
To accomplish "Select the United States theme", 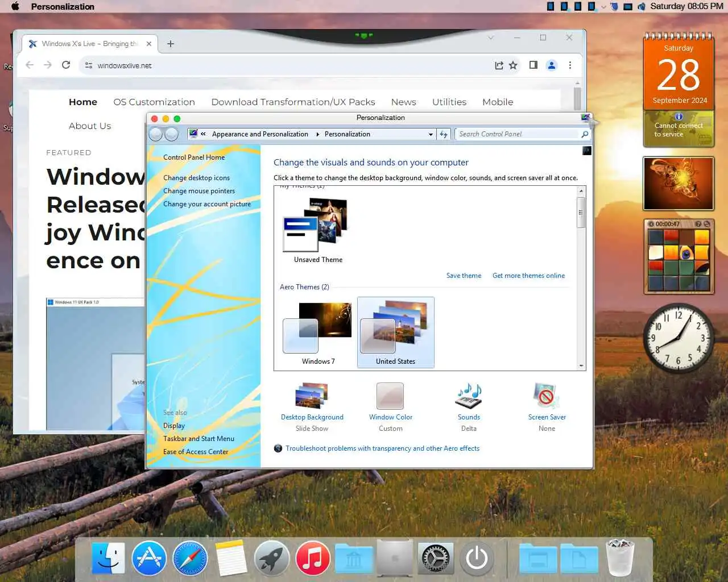I will [x=396, y=332].
